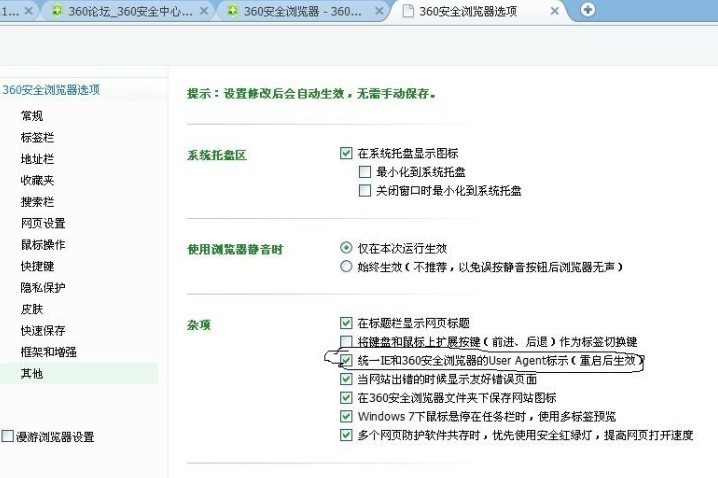This screenshot has width=718, height=478.
Task: Click the page icon on 选项 tab
Action: point(408,11)
